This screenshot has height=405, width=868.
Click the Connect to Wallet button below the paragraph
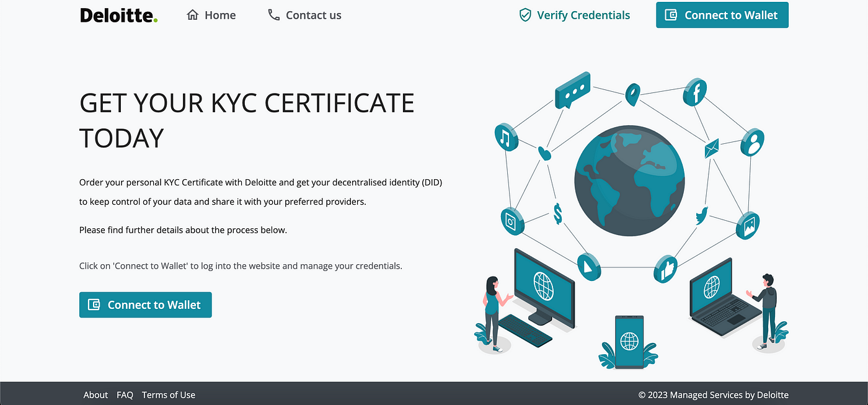click(x=145, y=305)
